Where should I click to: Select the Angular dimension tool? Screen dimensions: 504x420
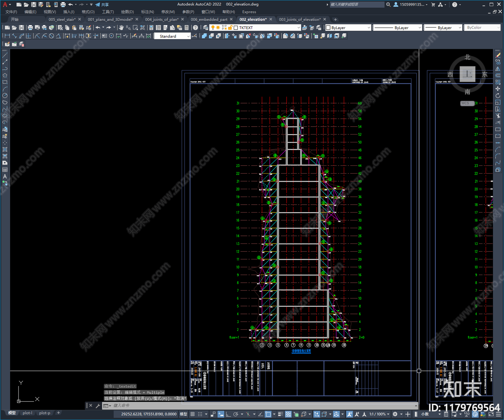click(x=58, y=36)
